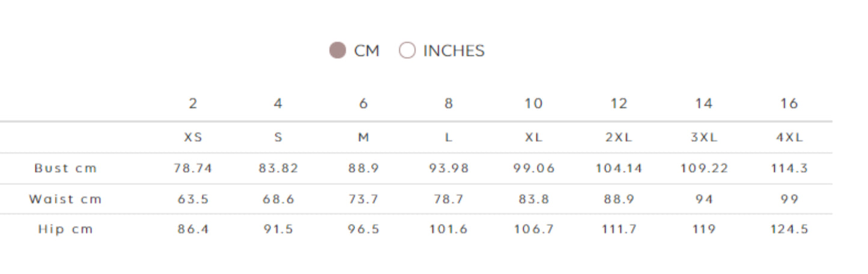Click the CM label text
This screenshot has width=868, height=274.
pyautogui.click(x=366, y=51)
